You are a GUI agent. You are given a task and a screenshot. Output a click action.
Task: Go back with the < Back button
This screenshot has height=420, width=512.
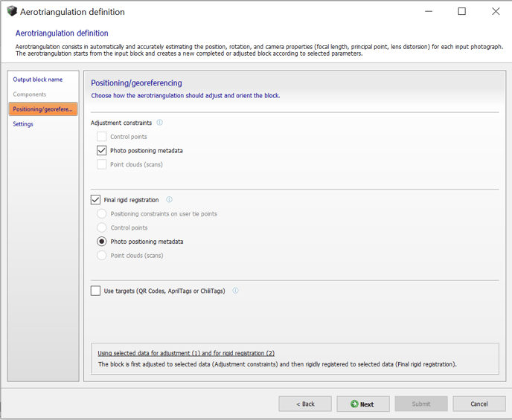tap(305, 404)
